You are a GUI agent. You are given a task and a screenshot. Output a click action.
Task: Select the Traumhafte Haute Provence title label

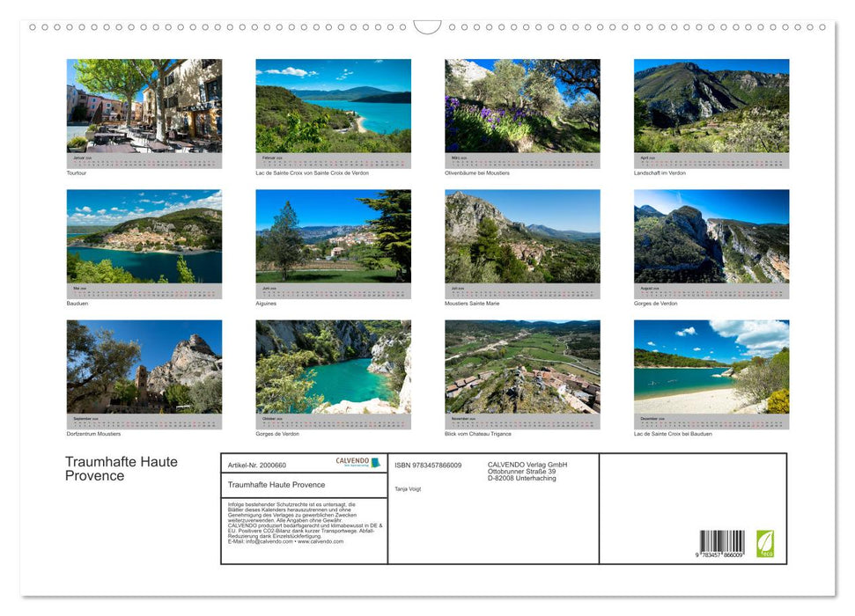[276, 484]
